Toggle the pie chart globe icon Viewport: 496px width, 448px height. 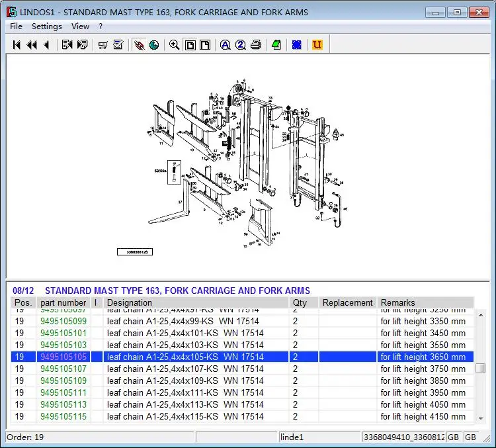153,45
